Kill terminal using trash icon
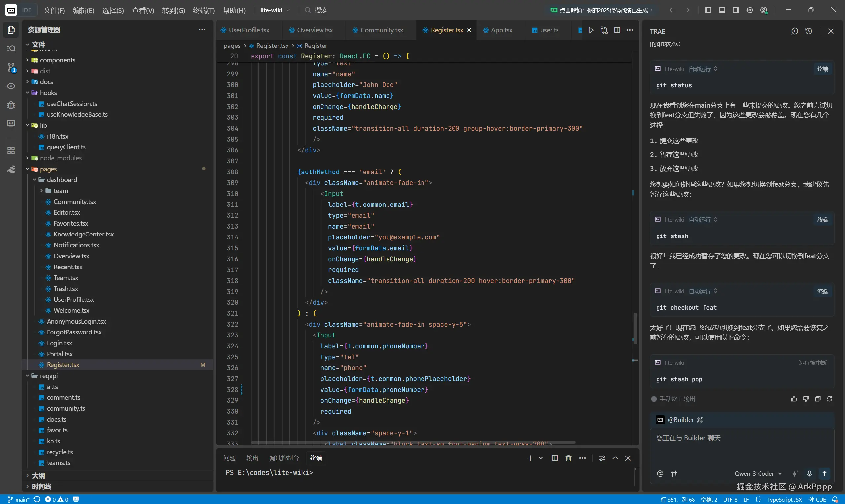 point(568,458)
